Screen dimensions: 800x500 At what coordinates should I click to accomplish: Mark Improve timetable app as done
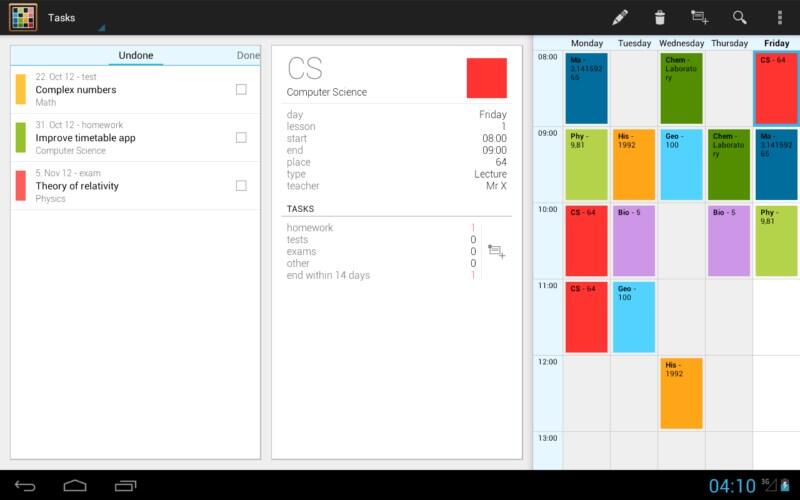(x=241, y=137)
